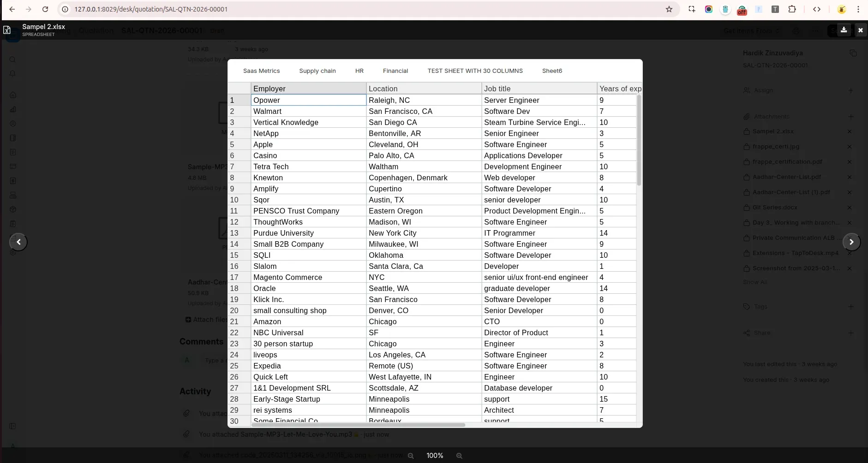Reload the browser page
This screenshot has width=868, height=463.
click(x=45, y=9)
